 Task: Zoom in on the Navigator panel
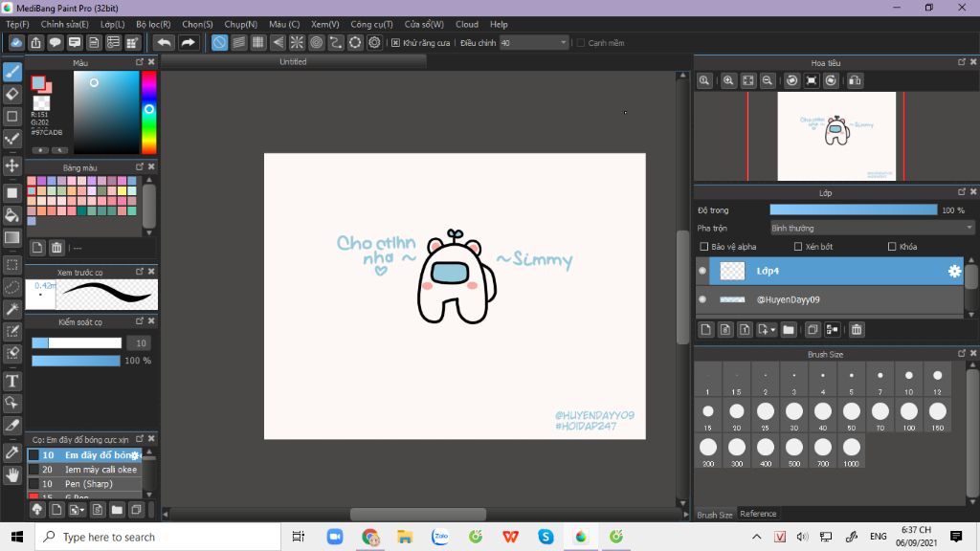[728, 80]
